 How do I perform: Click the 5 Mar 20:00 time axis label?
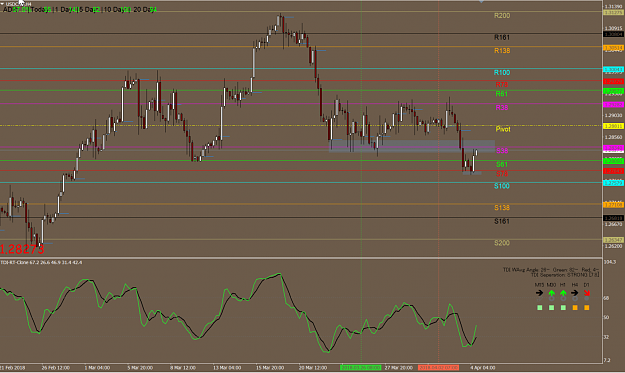(x=140, y=367)
